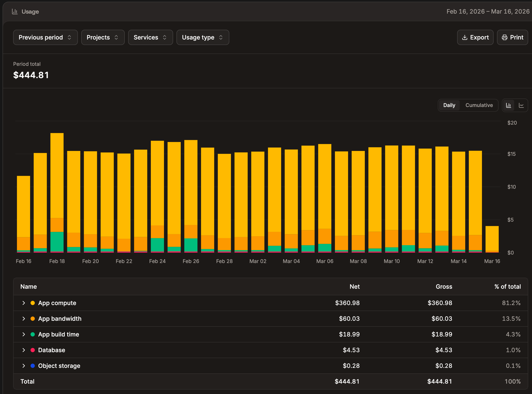Expand the App build time breakdown
This screenshot has width=532, height=394.
tap(24, 334)
